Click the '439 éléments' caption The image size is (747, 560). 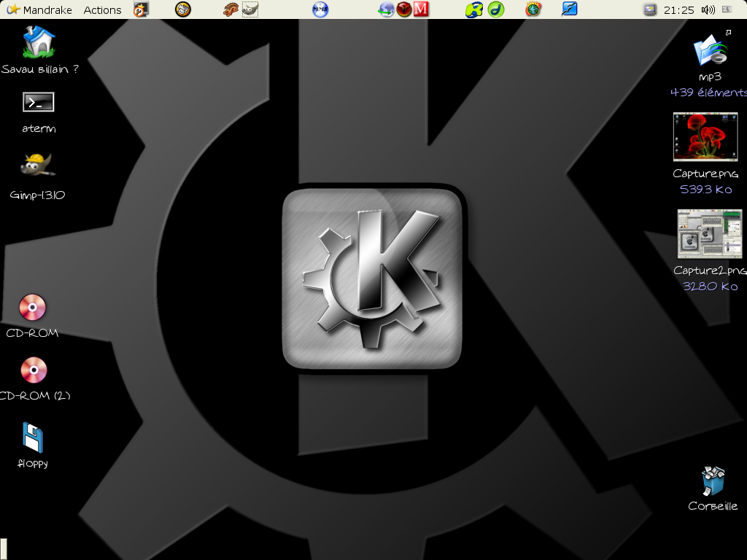708,93
